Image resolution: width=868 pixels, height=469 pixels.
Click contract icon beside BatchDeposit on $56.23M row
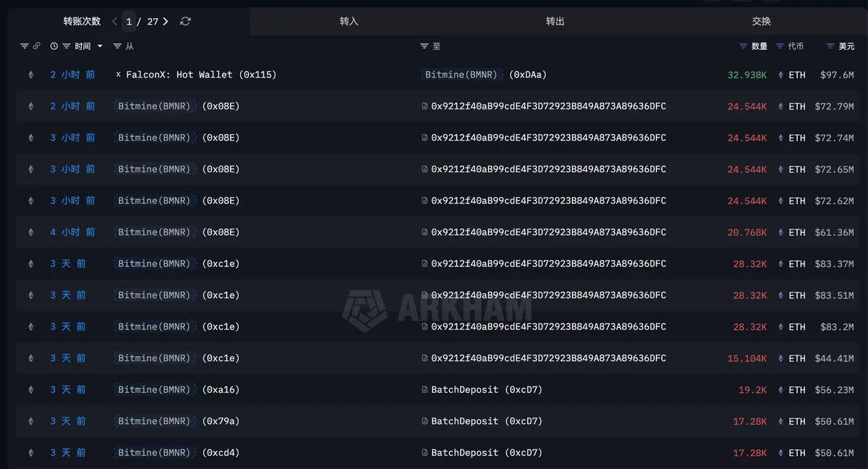coord(425,389)
